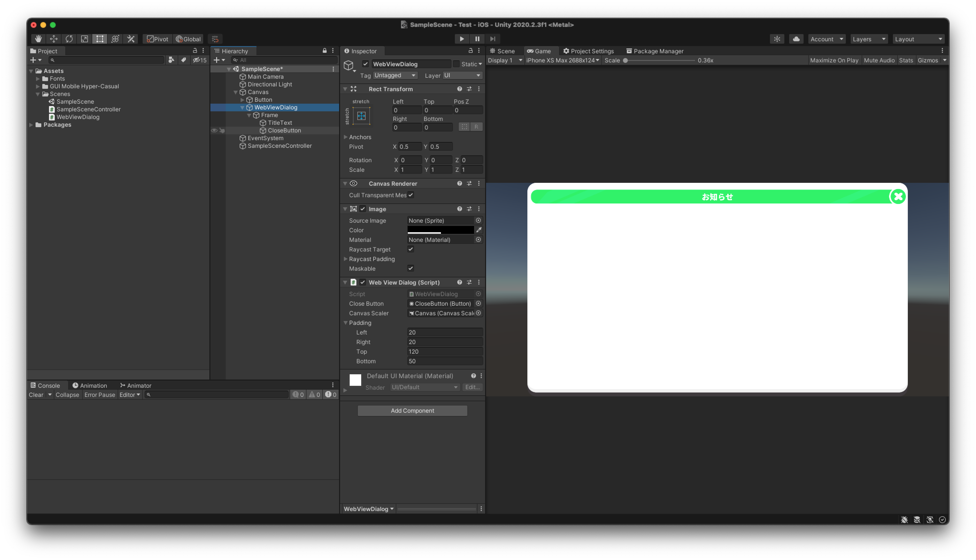976x560 pixels.
Task: Disable the Raycast Target checkbox
Action: (x=411, y=249)
